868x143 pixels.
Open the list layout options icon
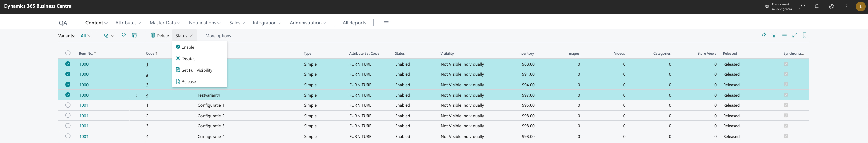[784, 35]
